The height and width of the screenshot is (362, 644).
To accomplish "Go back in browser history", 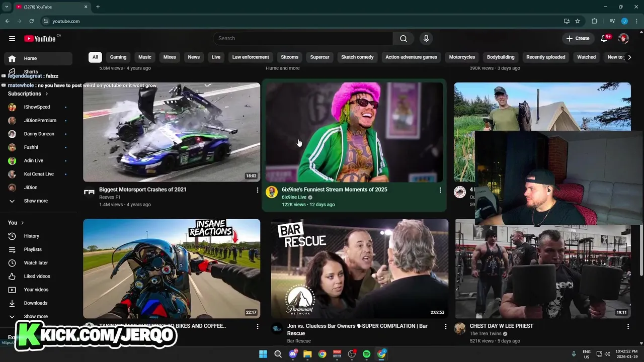I will [x=7, y=21].
